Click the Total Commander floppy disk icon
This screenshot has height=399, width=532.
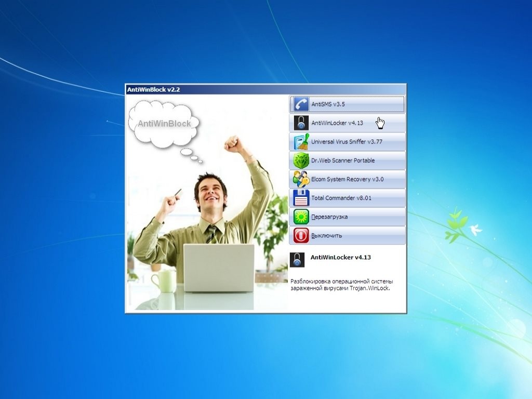pyautogui.click(x=301, y=198)
